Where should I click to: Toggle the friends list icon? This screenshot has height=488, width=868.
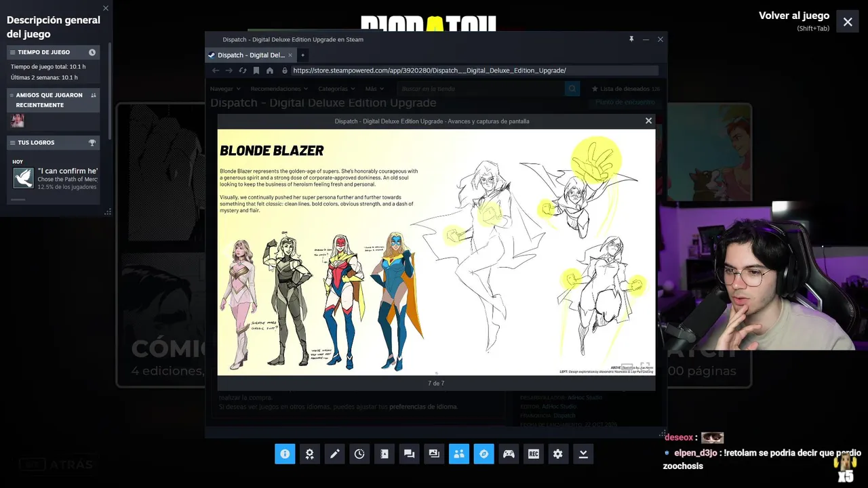(459, 454)
